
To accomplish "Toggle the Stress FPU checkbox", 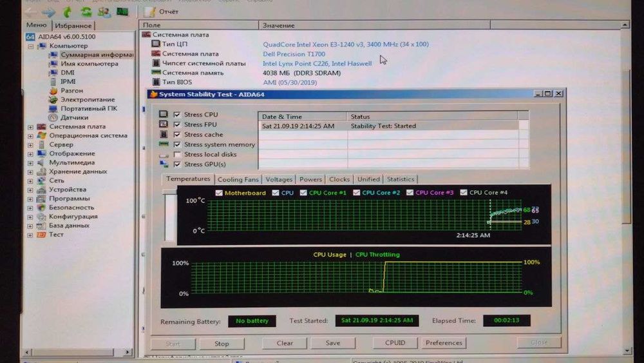I will (177, 124).
